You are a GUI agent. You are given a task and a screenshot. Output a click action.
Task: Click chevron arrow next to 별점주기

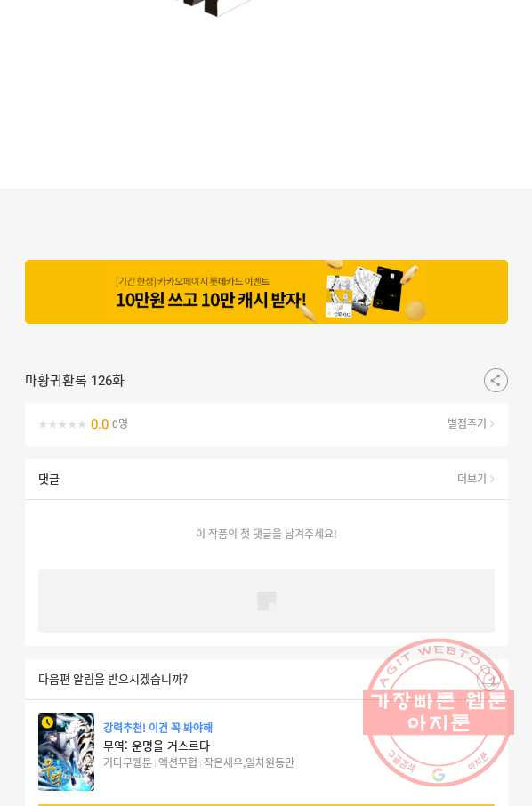[492, 423]
